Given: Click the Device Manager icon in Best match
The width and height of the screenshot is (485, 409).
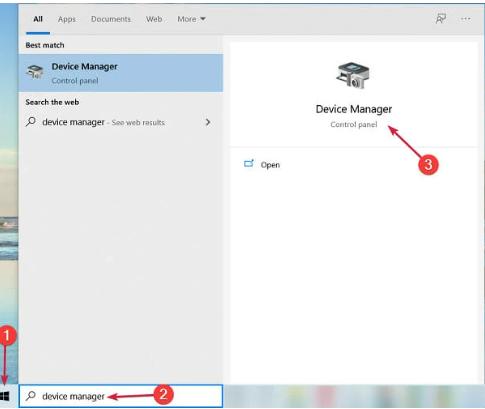Looking at the screenshot, I should pyautogui.click(x=35, y=72).
